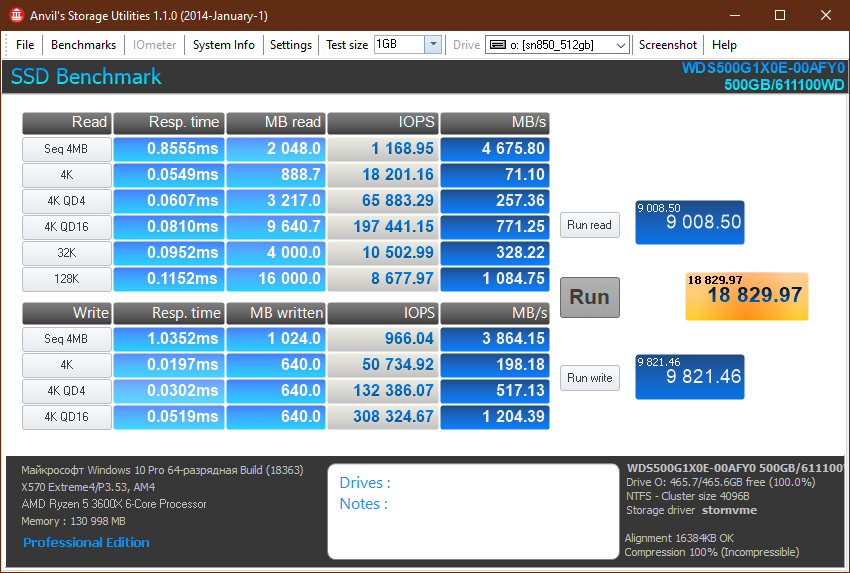Click the Write column header
This screenshot has height=573, width=850.
67,313
